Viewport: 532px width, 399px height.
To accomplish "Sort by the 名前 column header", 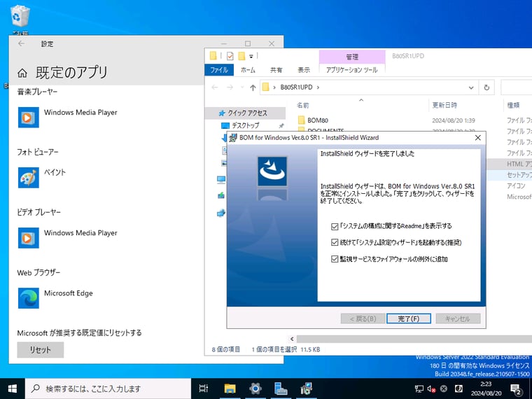I will 303,105.
